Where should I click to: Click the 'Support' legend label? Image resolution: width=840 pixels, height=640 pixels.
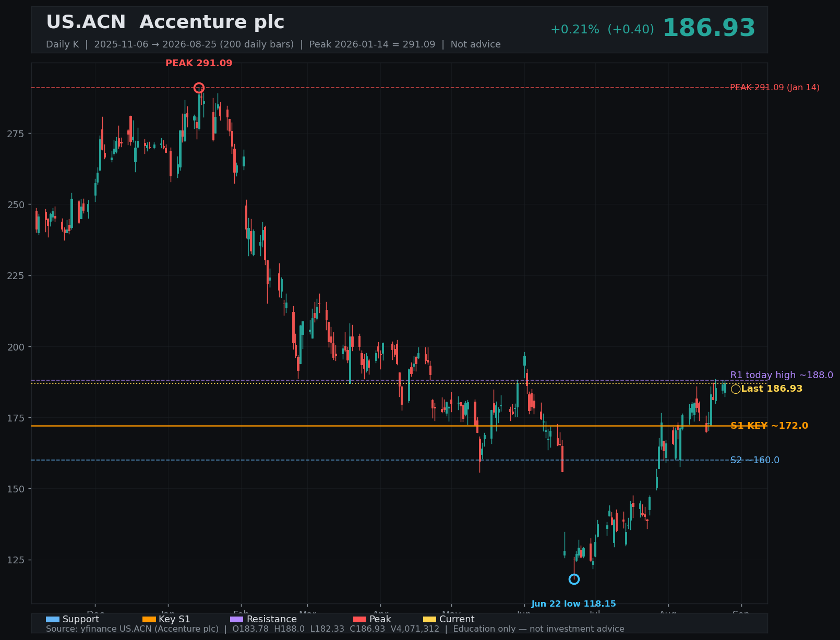[x=81, y=619]
